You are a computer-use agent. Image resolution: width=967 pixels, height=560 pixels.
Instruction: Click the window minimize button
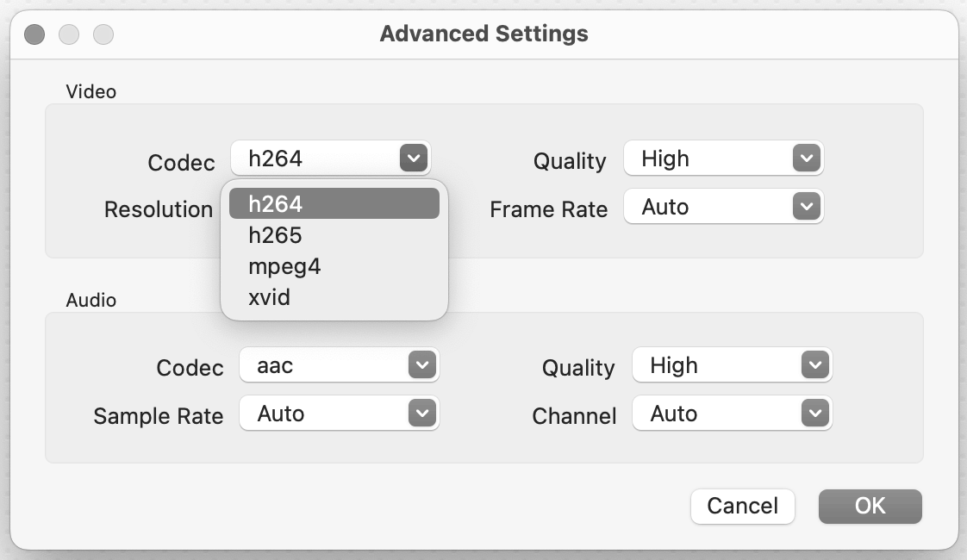point(69,34)
